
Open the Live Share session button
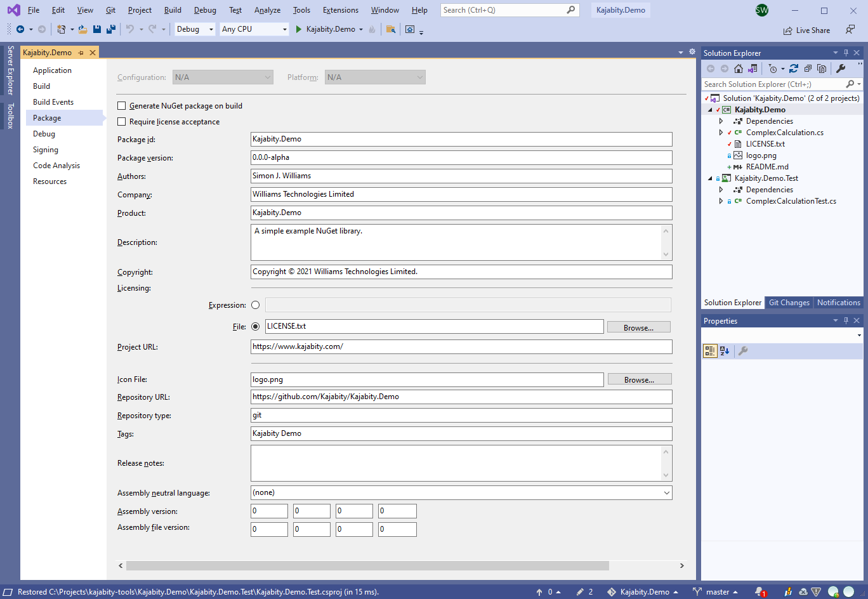[x=806, y=30]
